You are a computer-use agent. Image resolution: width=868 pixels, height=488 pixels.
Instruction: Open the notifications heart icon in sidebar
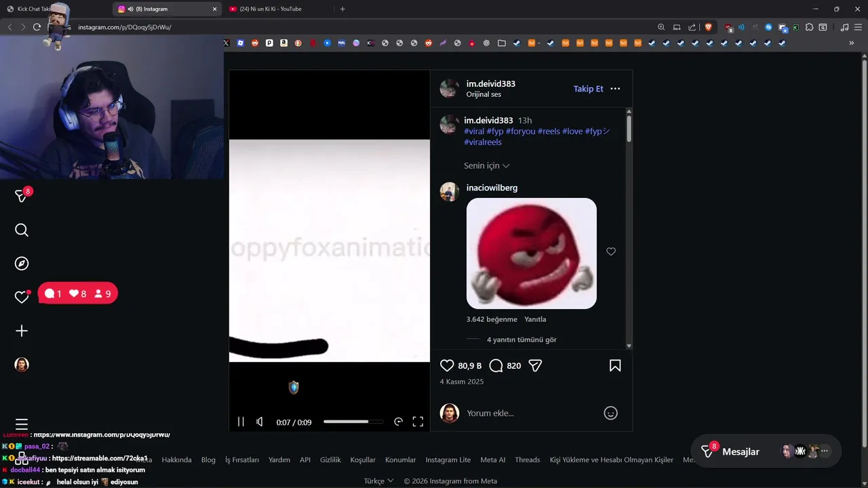(x=22, y=297)
